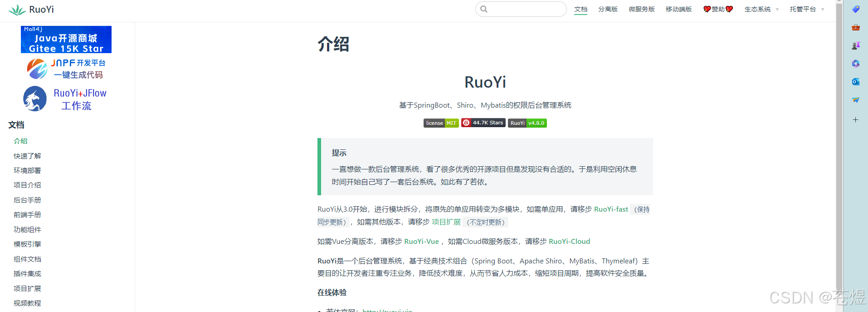Click the Gitee 44.7K Stars badge

pos(483,123)
